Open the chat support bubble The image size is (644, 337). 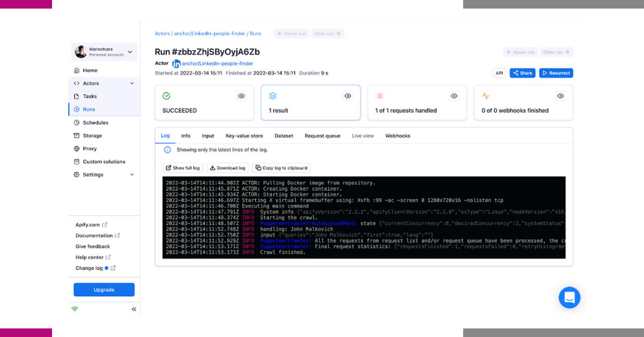pos(569,297)
